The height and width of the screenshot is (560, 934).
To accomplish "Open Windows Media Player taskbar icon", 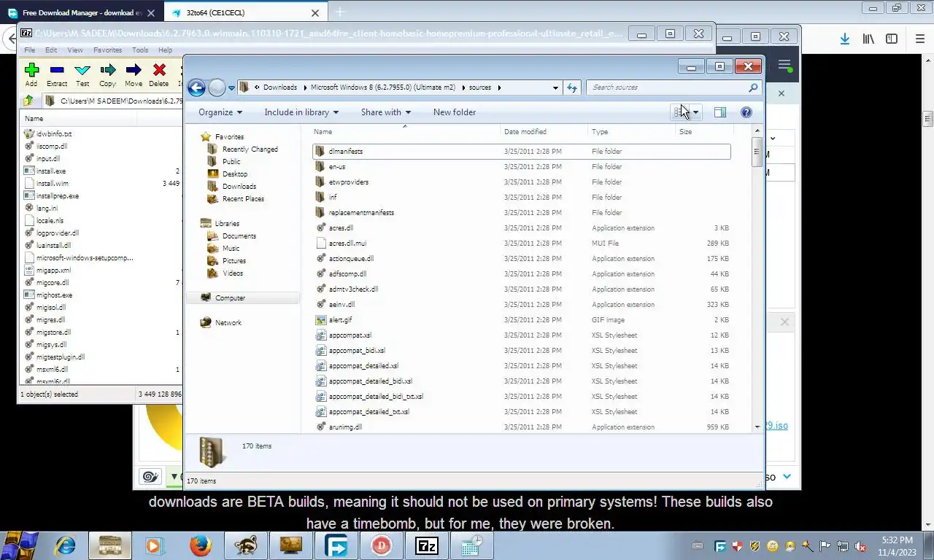I will [154, 545].
